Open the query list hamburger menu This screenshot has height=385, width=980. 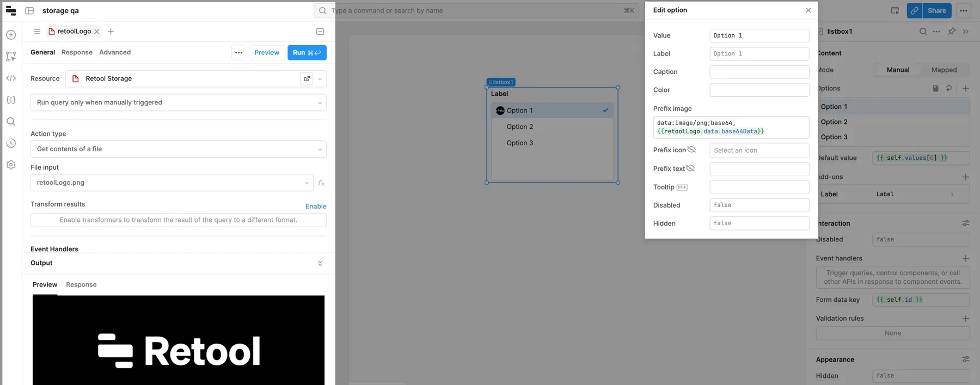click(x=37, y=32)
